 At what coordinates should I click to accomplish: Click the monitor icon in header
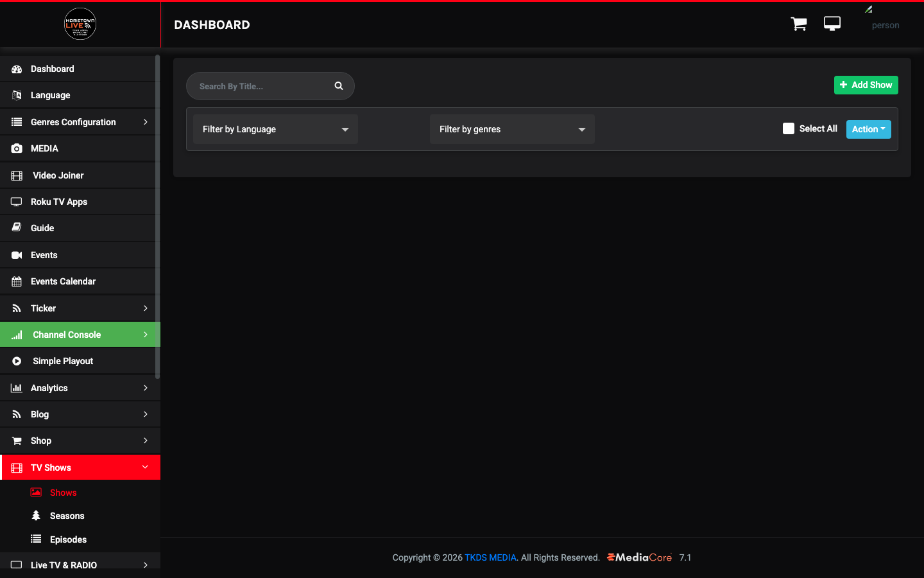[x=832, y=24]
